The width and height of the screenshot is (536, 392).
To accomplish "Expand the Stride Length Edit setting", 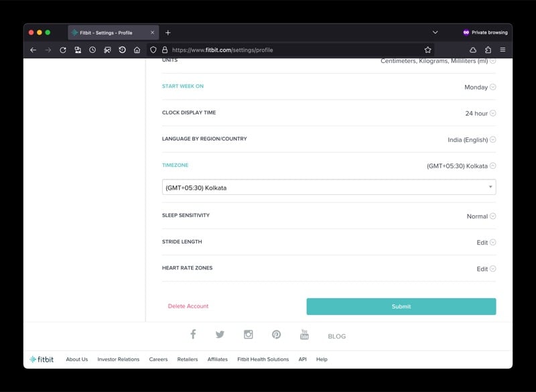I will coord(493,243).
